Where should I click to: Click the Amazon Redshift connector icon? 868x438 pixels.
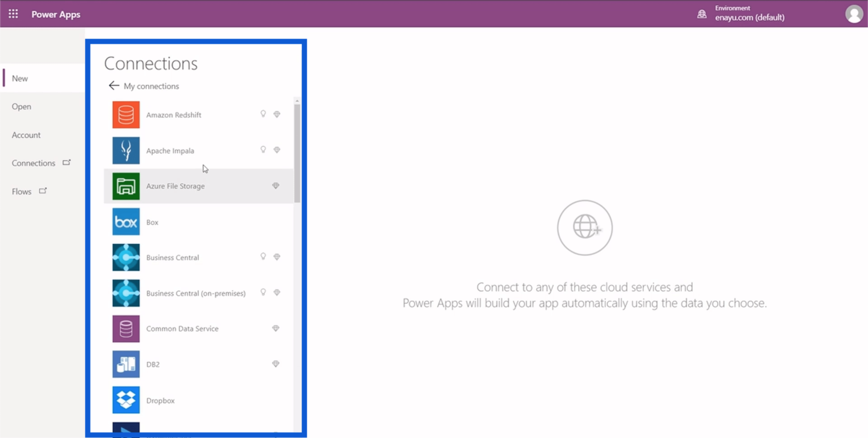pos(126,115)
